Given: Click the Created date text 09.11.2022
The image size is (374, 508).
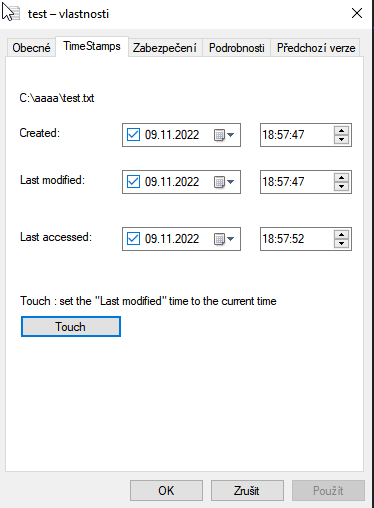Looking at the screenshot, I should pyautogui.click(x=172, y=135).
